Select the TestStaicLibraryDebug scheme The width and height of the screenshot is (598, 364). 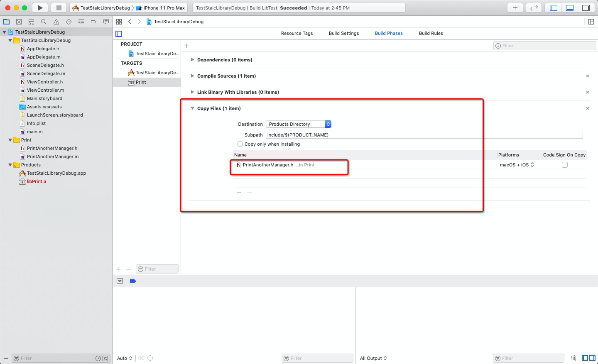[x=101, y=8]
